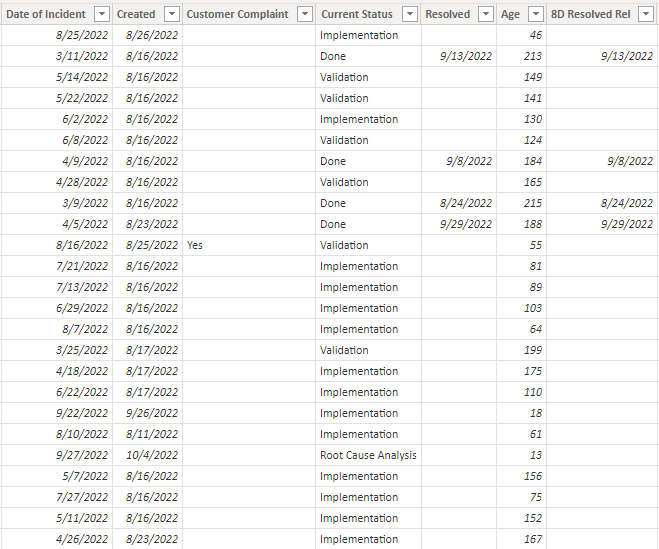Click Resolved date 9/8/2022 in Resolved column
The height and width of the screenshot is (549, 659).
coord(459,161)
